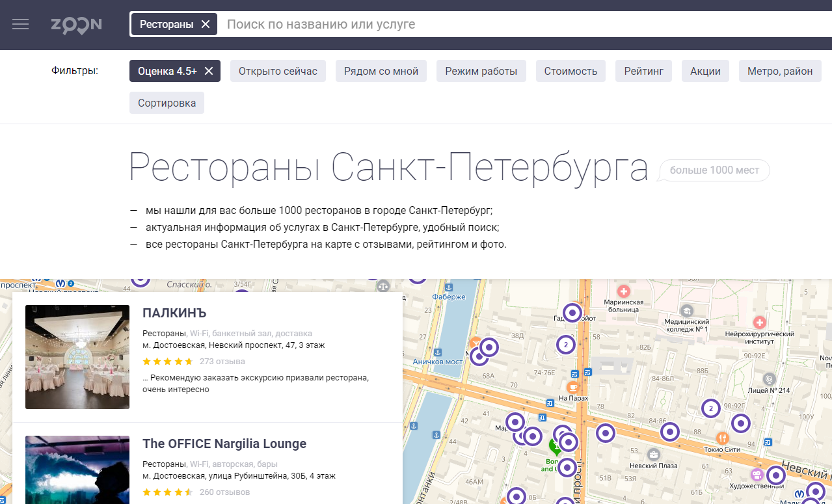
Task: Click the 273 отзыва reviews link
Action: (x=222, y=361)
